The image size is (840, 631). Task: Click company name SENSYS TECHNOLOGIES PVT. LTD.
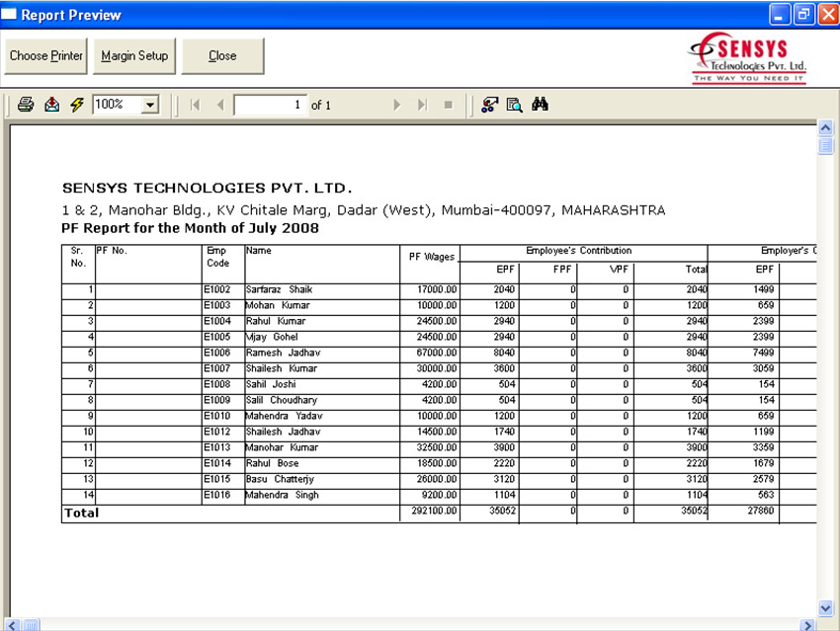point(207,188)
